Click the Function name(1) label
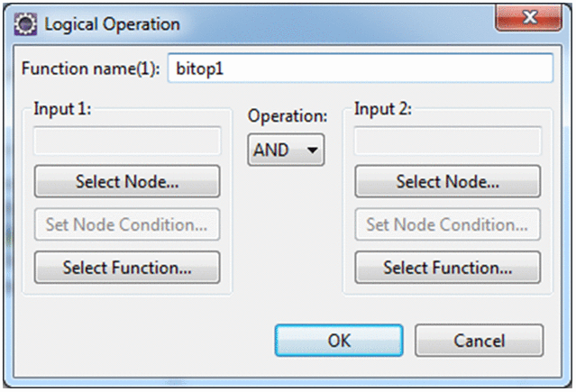The height and width of the screenshot is (392, 576). click(x=90, y=69)
